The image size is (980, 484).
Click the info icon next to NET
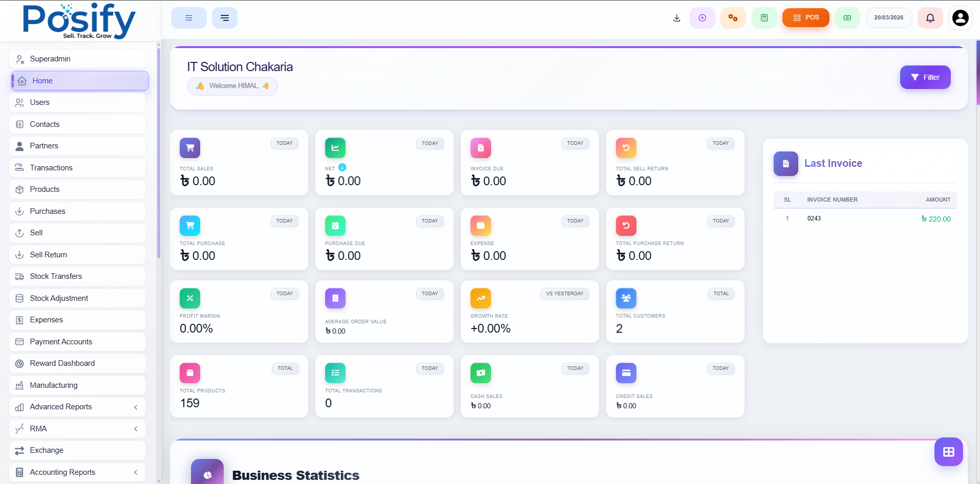342,167
